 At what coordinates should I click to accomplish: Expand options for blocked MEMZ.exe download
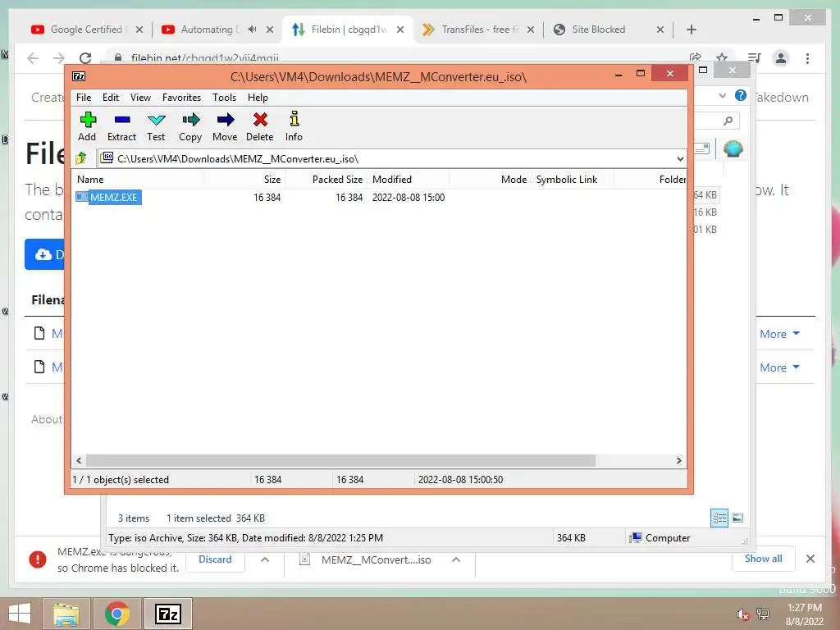(x=265, y=559)
